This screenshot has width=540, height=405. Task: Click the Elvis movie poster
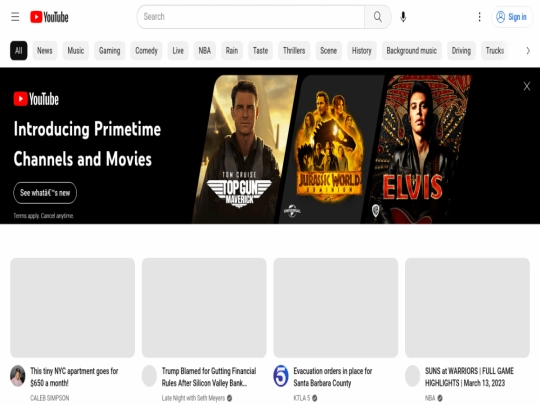(417, 149)
